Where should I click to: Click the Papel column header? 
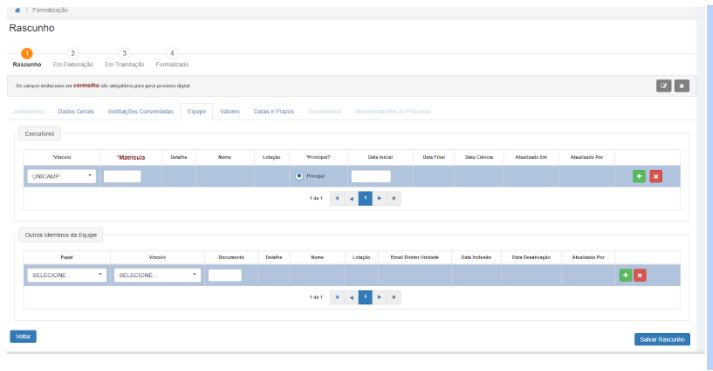click(67, 257)
